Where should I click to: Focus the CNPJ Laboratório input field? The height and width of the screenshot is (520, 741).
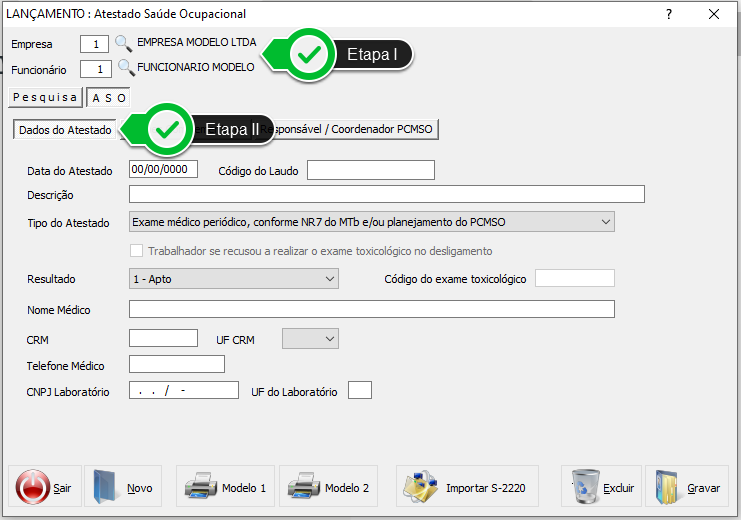click(184, 391)
